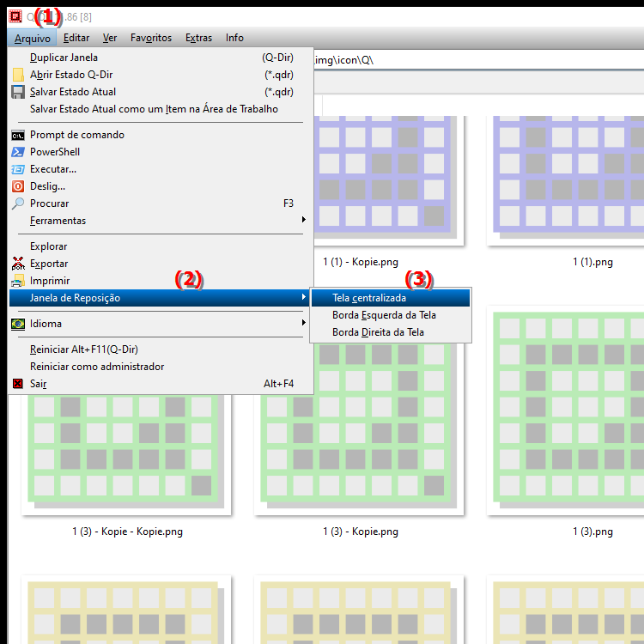
Task: Choose Explorar entry
Action: (161, 246)
